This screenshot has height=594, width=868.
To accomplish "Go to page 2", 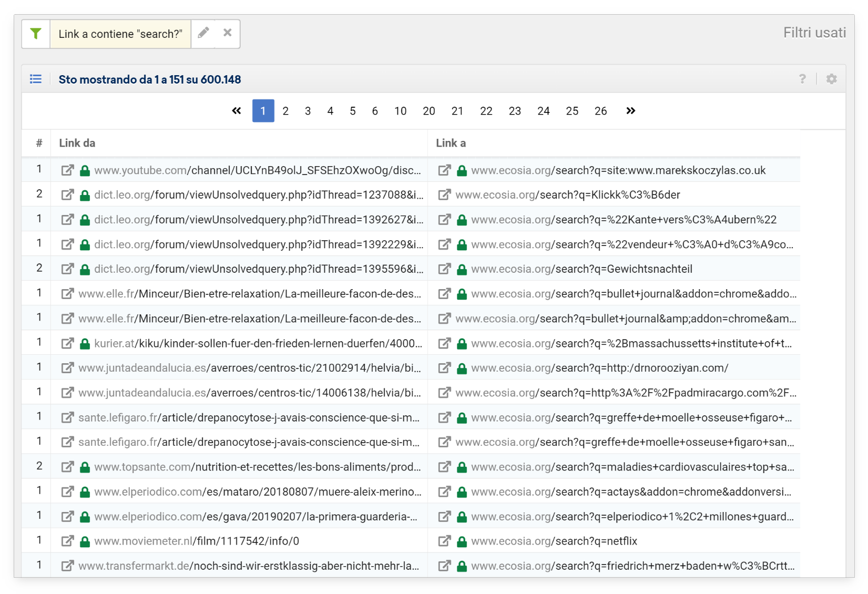I will 285,111.
